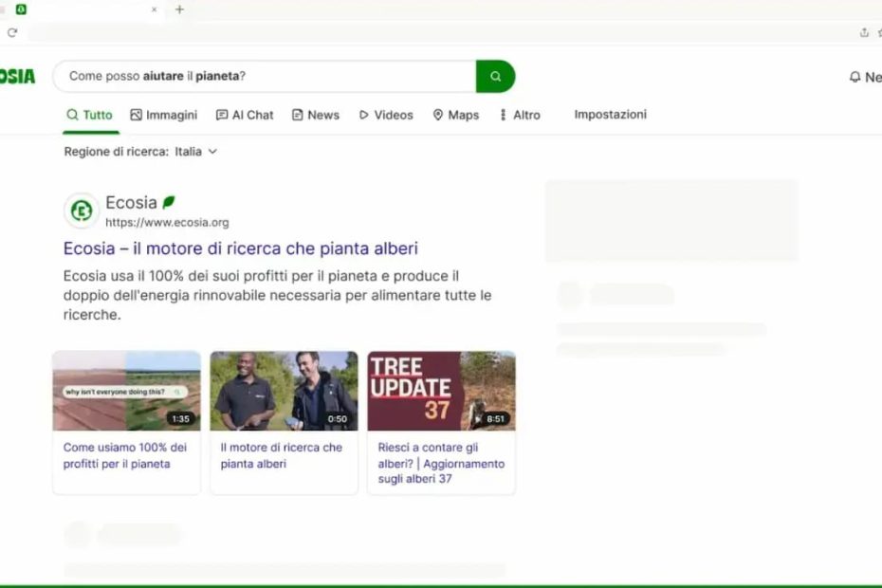Click the leaf icon next to the Ecosia title
882x588 pixels.
pos(170,200)
